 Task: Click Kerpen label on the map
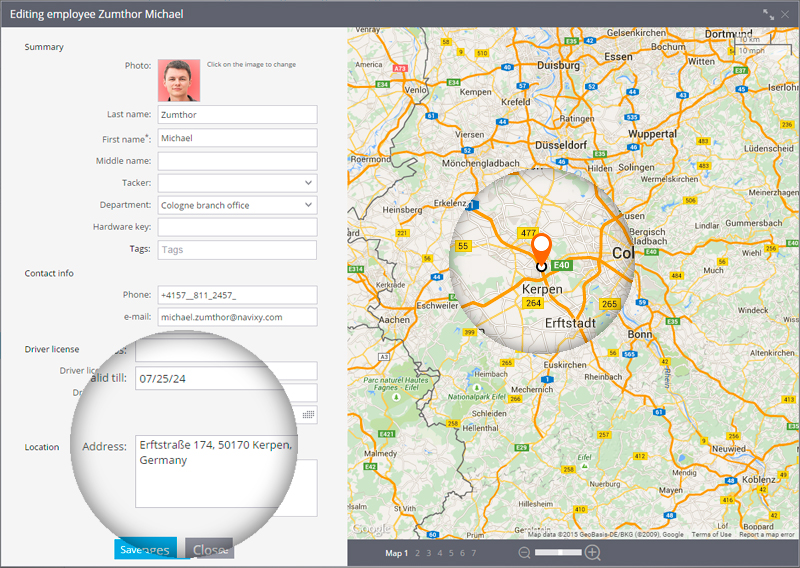coord(542,289)
